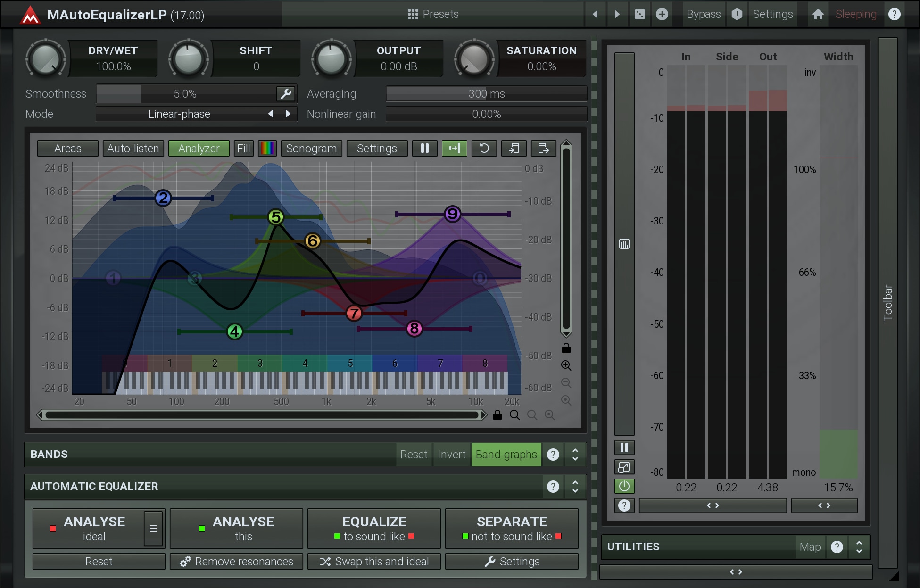This screenshot has height=588, width=920.
Task: Click the home icon in title bar
Action: [x=818, y=14]
